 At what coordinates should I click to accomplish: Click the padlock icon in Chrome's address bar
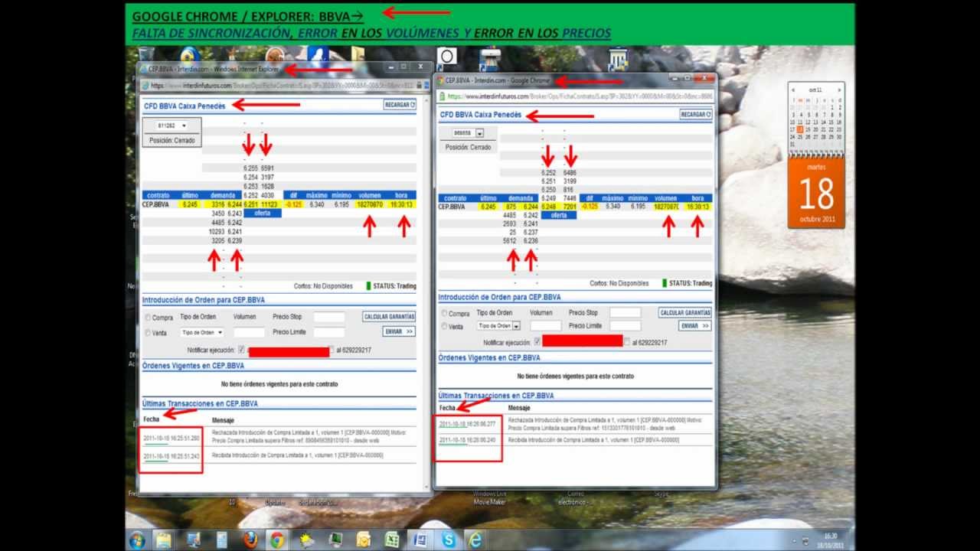pos(443,97)
